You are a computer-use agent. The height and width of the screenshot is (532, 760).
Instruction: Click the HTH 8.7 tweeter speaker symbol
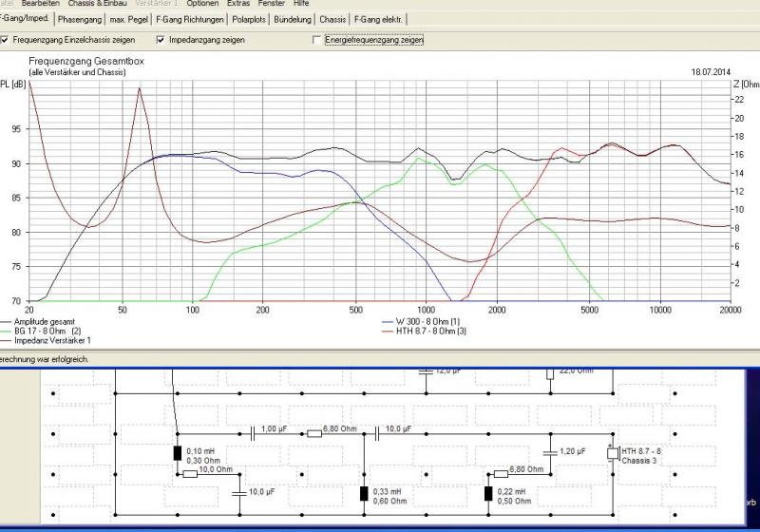click(x=613, y=453)
